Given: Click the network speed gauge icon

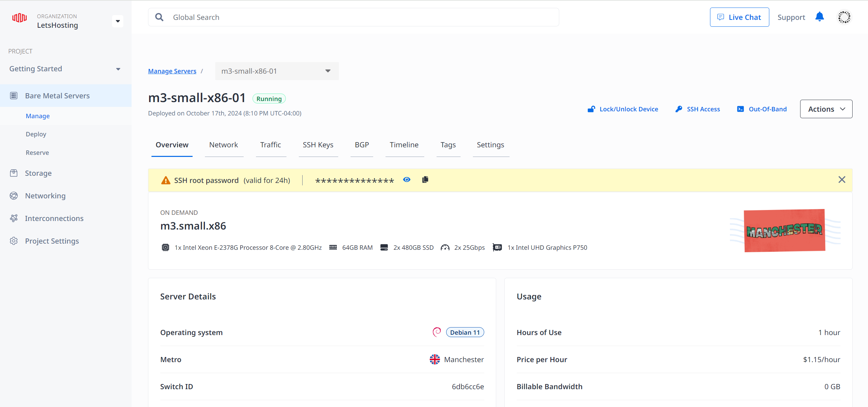Looking at the screenshot, I should [445, 247].
